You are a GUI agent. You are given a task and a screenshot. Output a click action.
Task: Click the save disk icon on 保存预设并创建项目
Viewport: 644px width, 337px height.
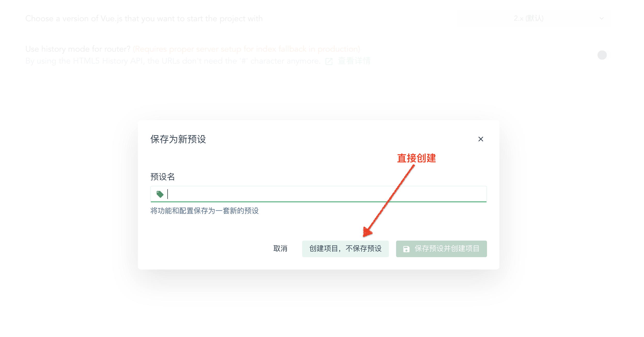[406, 249]
